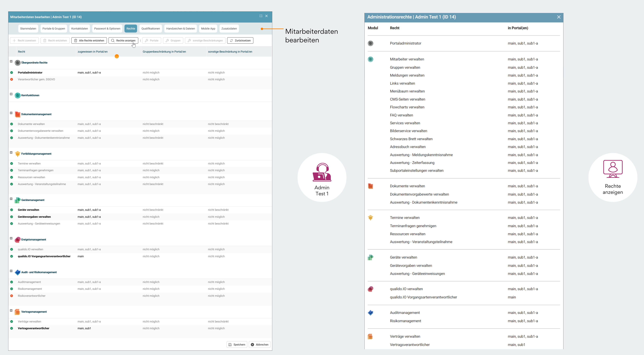Switch to Mobile App tab
The image size is (644, 355).
pyautogui.click(x=208, y=29)
